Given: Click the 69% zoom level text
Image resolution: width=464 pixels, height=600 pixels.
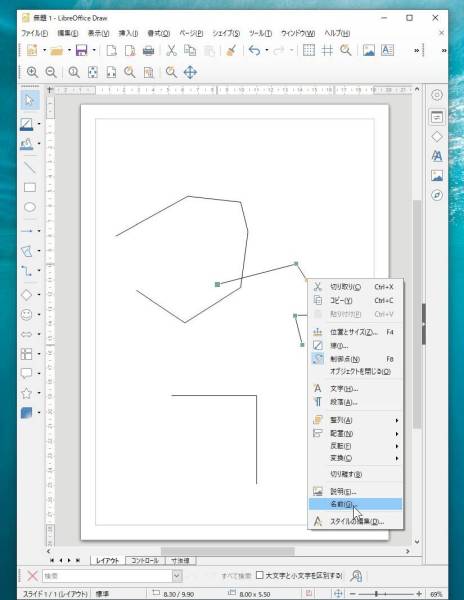Looking at the screenshot, I should [436, 594].
